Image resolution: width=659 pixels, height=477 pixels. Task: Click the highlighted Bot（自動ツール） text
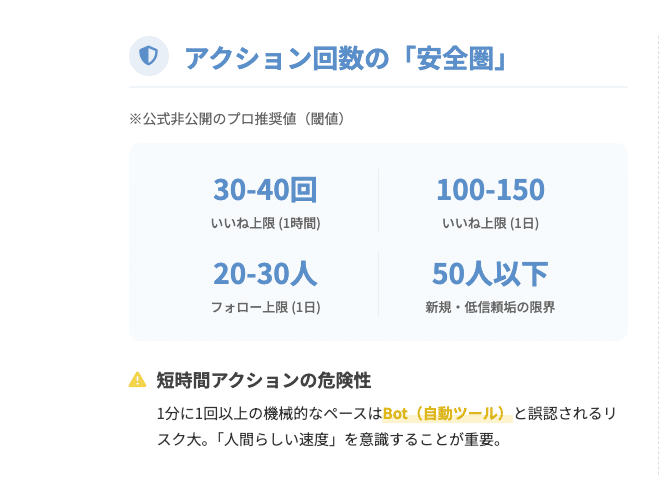click(x=446, y=413)
